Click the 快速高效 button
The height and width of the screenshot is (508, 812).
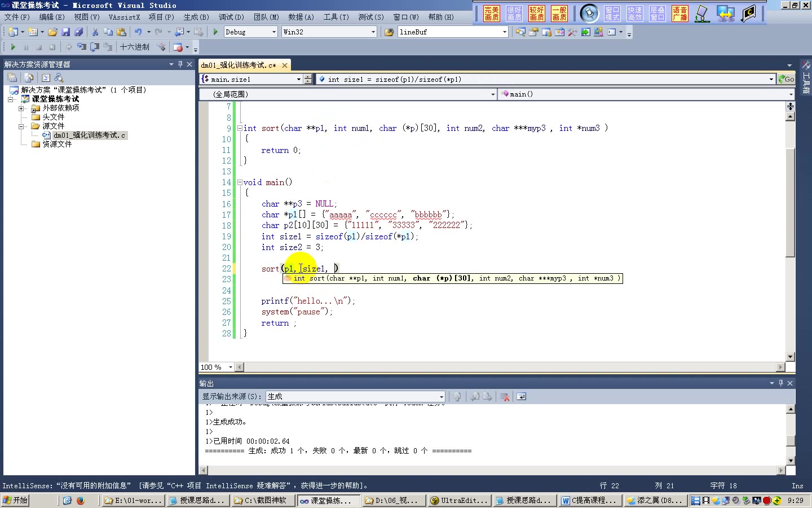click(x=634, y=13)
